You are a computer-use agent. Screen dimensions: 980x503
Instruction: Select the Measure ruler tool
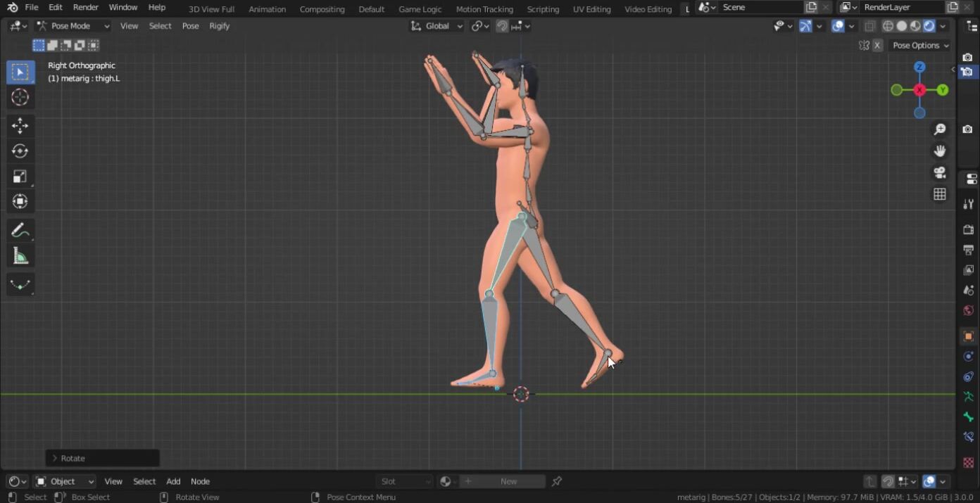click(x=20, y=256)
